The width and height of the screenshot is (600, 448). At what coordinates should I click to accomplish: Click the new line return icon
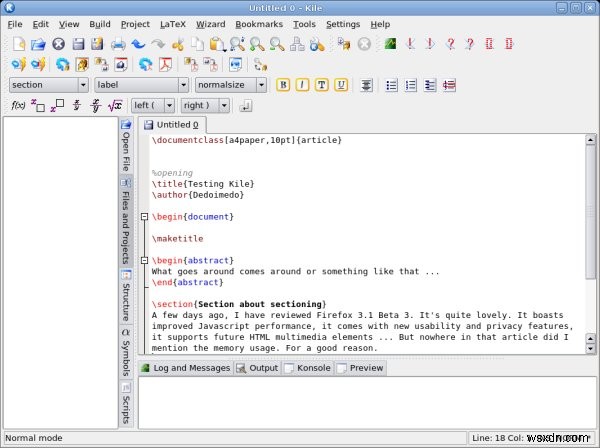tap(246, 105)
